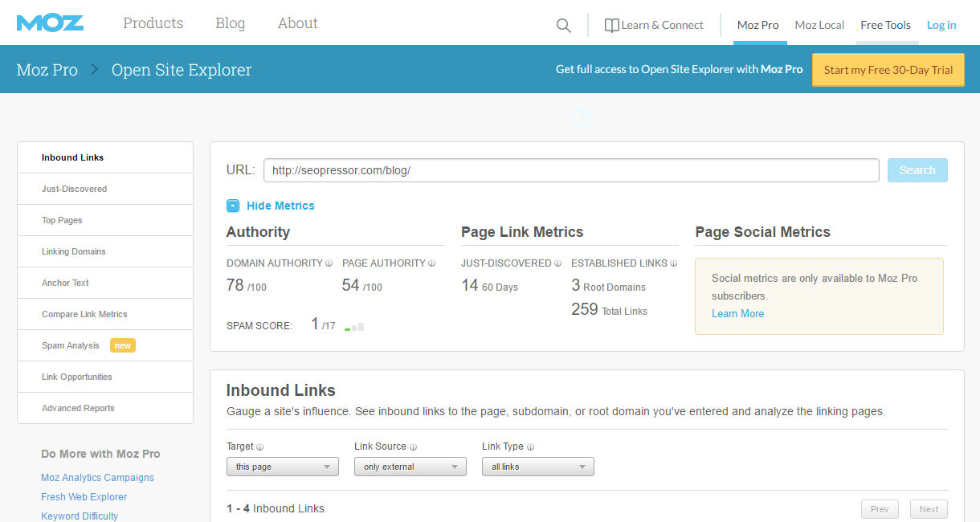Click the Established Links info icon
Image resolution: width=980 pixels, height=522 pixels.
click(x=672, y=263)
